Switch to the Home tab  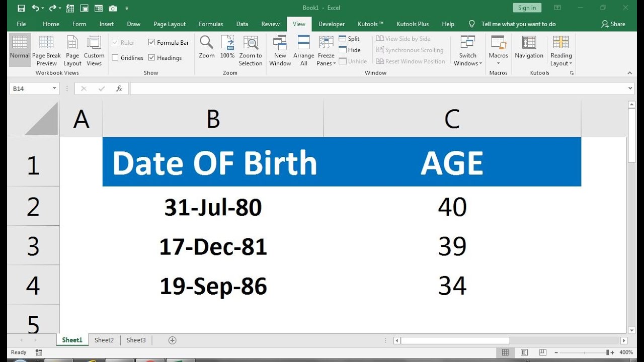click(51, 24)
